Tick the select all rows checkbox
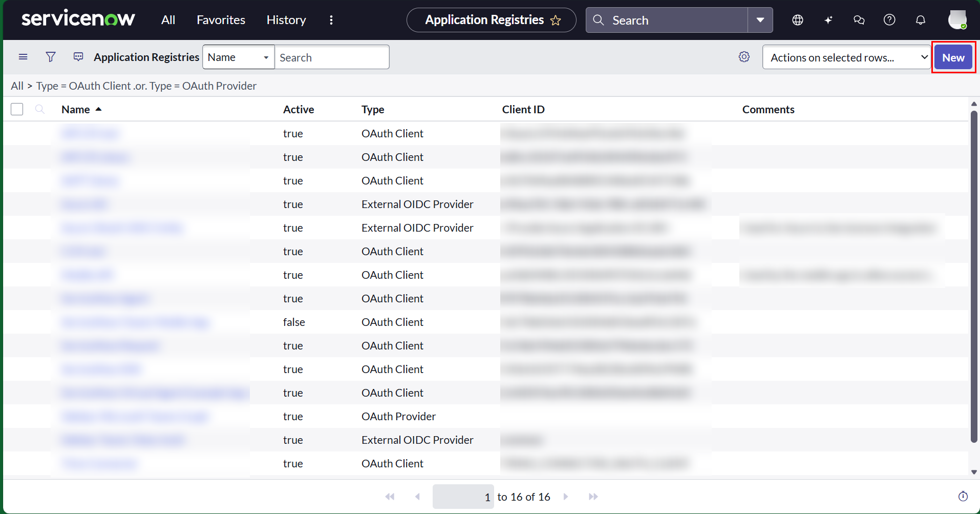The image size is (980, 514). (17, 109)
